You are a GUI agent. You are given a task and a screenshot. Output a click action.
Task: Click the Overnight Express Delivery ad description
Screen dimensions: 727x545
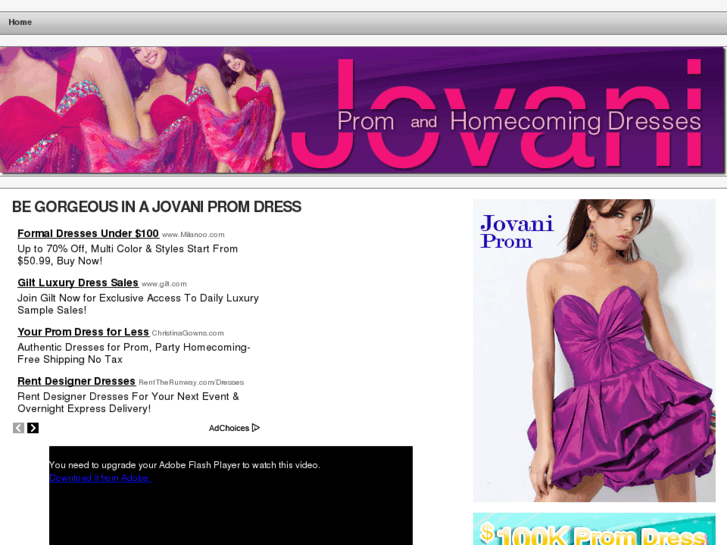128,402
